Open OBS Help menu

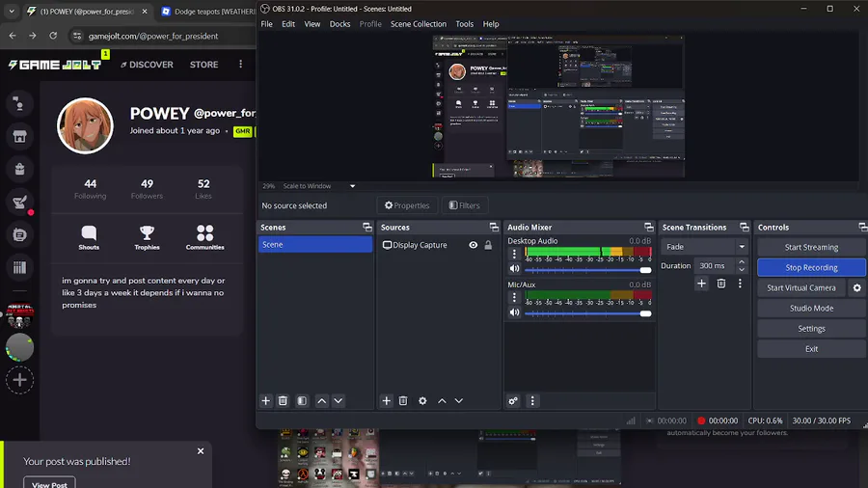[491, 24]
